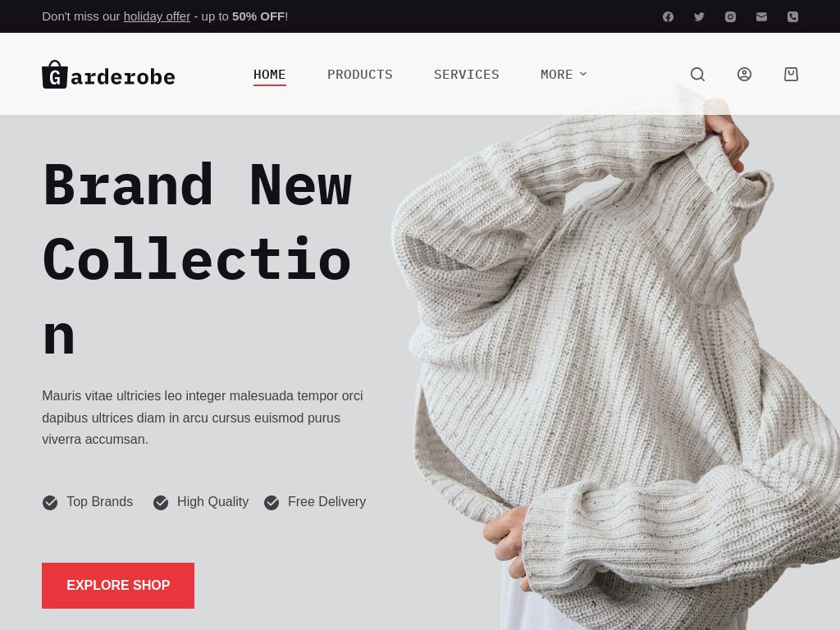
Task: Follow the holiday offer link
Action: [157, 16]
